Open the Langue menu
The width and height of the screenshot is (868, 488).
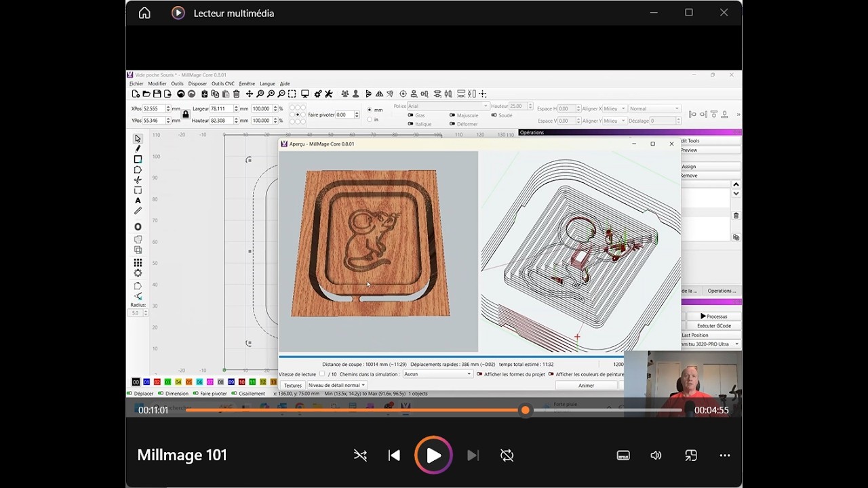pos(267,83)
